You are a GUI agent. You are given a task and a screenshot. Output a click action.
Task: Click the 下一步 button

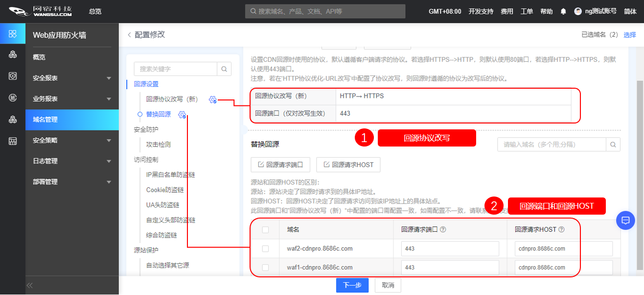pyautogui.click(x=352, y=285)
